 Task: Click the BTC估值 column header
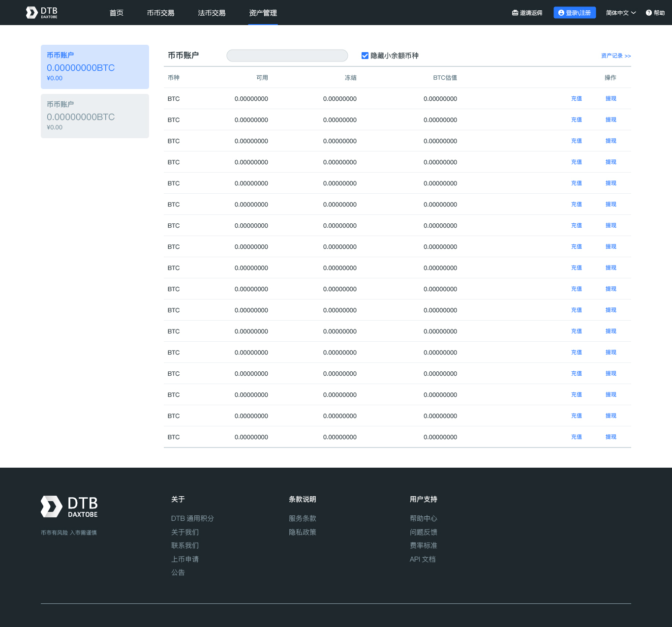click(x=445, y=78)
